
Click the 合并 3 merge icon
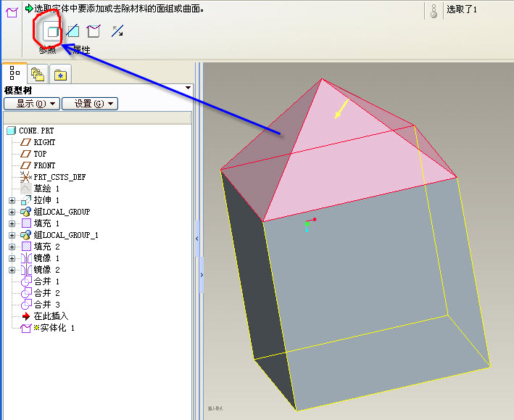point(26,305)
